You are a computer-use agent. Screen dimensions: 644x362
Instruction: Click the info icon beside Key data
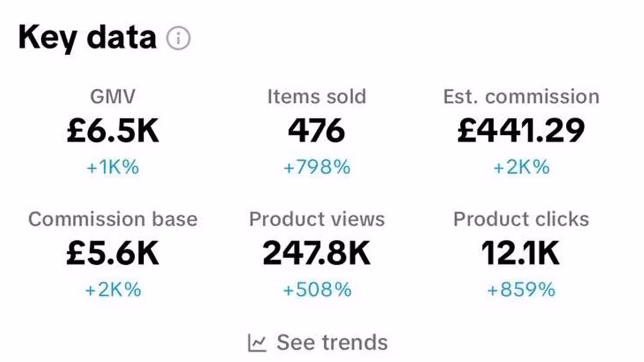tap(178, 39)
